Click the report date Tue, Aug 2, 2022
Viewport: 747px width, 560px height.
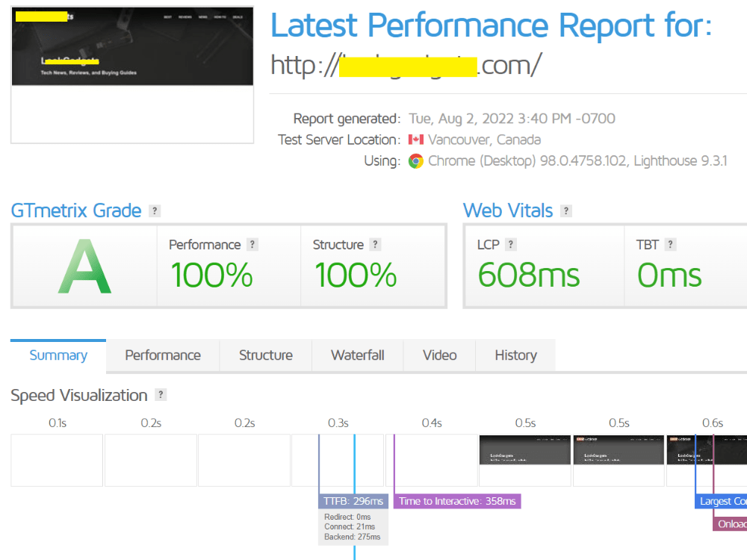tap(461, 119)
